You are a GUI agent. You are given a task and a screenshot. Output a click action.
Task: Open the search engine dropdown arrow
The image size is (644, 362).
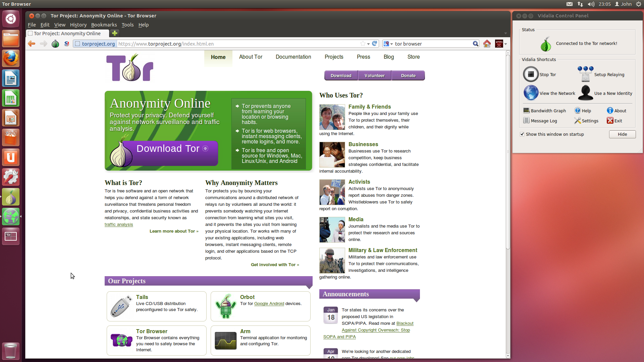391,44
